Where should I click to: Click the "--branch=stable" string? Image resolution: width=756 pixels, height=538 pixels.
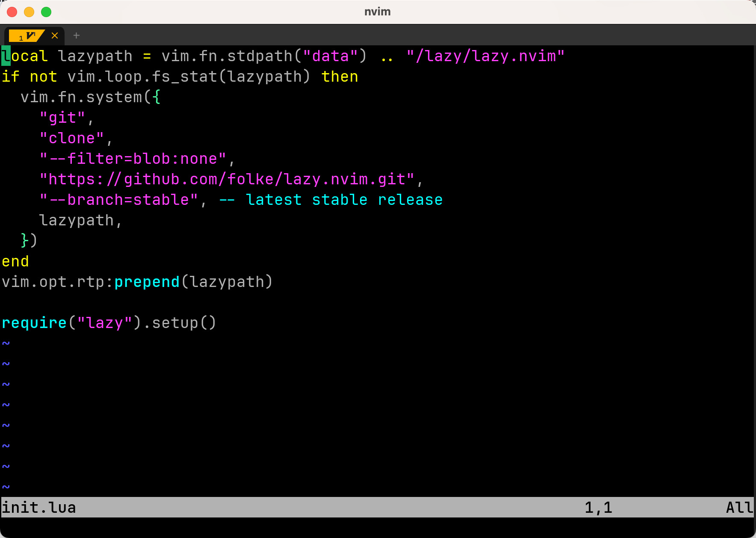[x=118, y=200]
